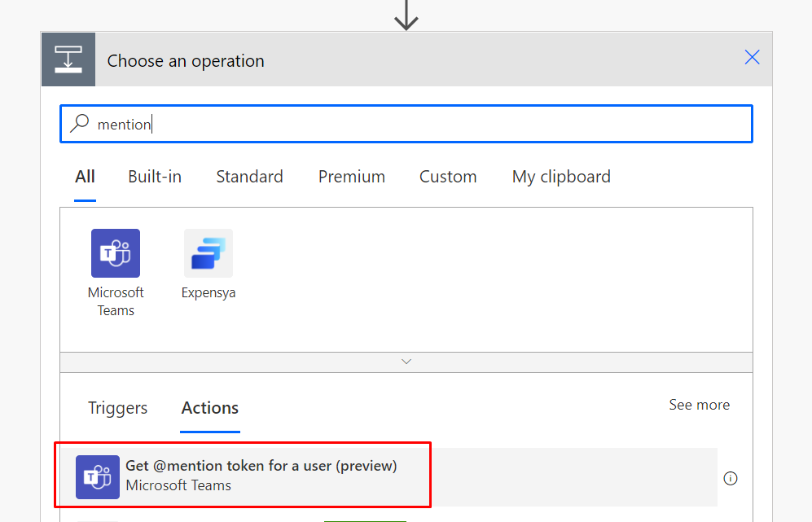Click the Choose an operation header icon
812x522 pixels.
click(68, 59)
